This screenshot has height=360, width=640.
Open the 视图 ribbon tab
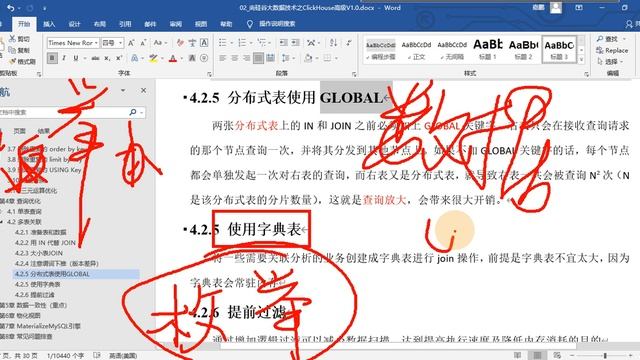(x=201, y=24)
